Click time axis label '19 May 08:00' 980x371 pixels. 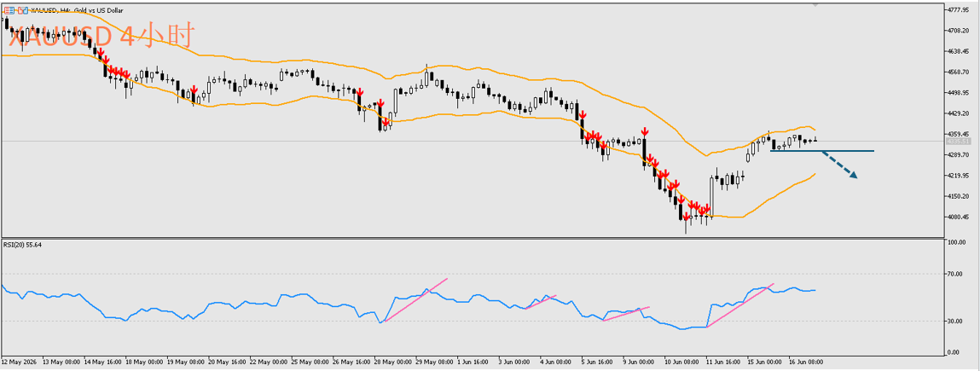pos(186,362)
